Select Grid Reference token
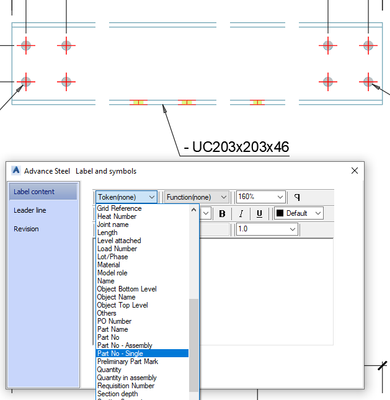Screen dimensions: 390x400 (x=142, y=208)
